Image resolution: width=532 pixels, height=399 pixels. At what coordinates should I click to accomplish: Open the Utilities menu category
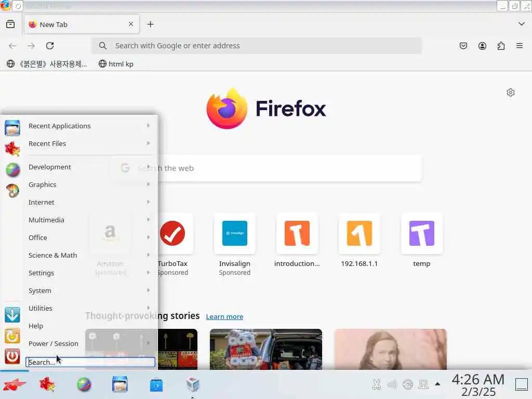point(90,308)
